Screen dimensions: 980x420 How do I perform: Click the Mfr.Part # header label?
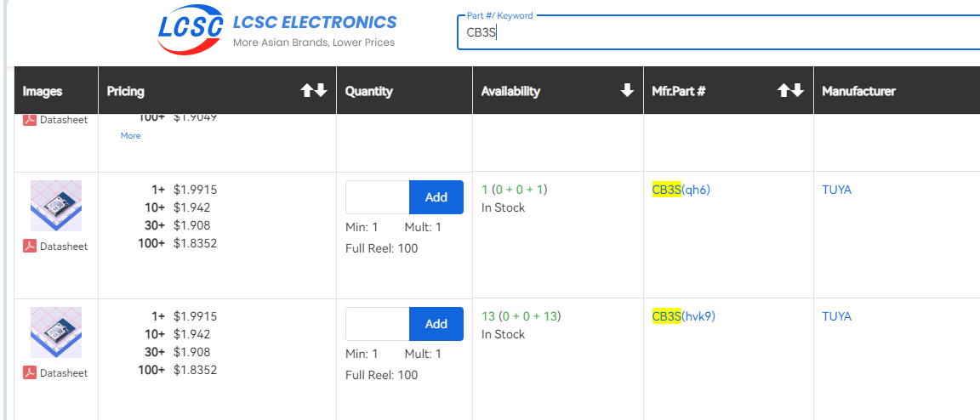679,91
